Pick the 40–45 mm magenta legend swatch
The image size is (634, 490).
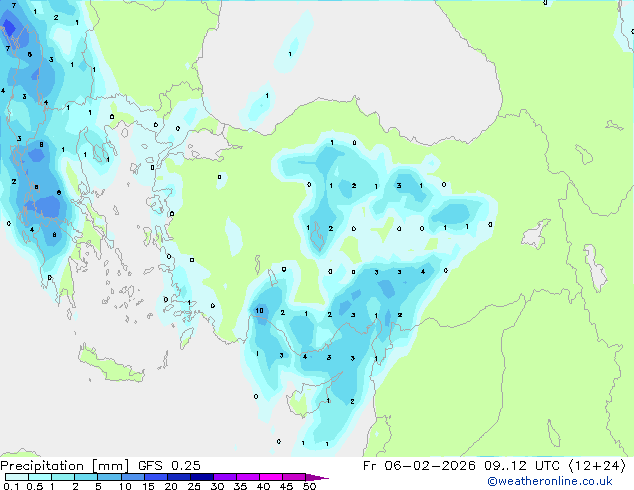pos(271,477)
